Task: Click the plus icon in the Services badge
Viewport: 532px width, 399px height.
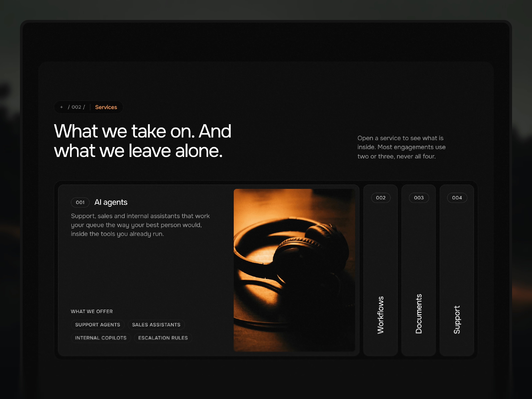Action: click(62, 107)
